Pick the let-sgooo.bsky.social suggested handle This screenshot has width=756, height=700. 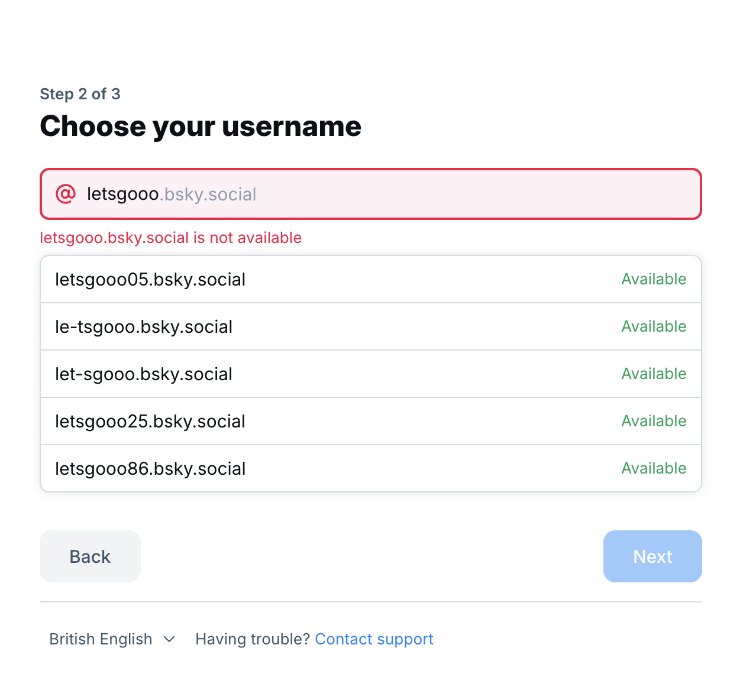pos(144,374)
